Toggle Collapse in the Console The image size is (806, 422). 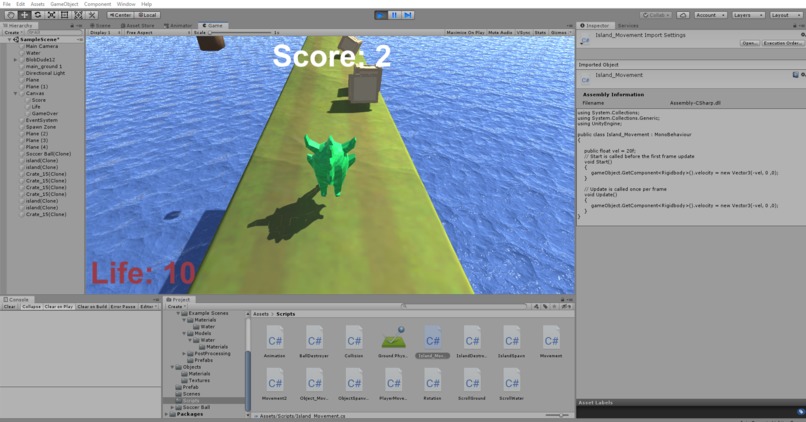[x=31, y=306]
